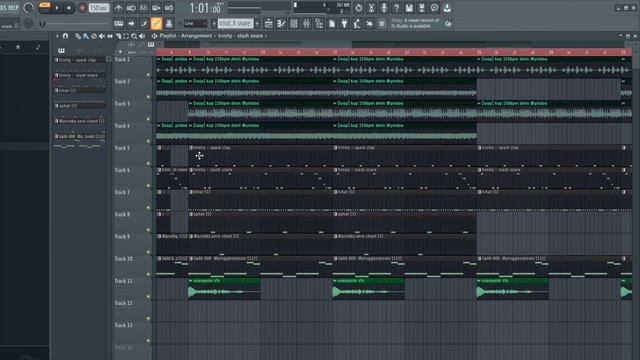Toggle the highlighted orange link icon
This screenshot has width=640, height=360.
pos(156,24)
